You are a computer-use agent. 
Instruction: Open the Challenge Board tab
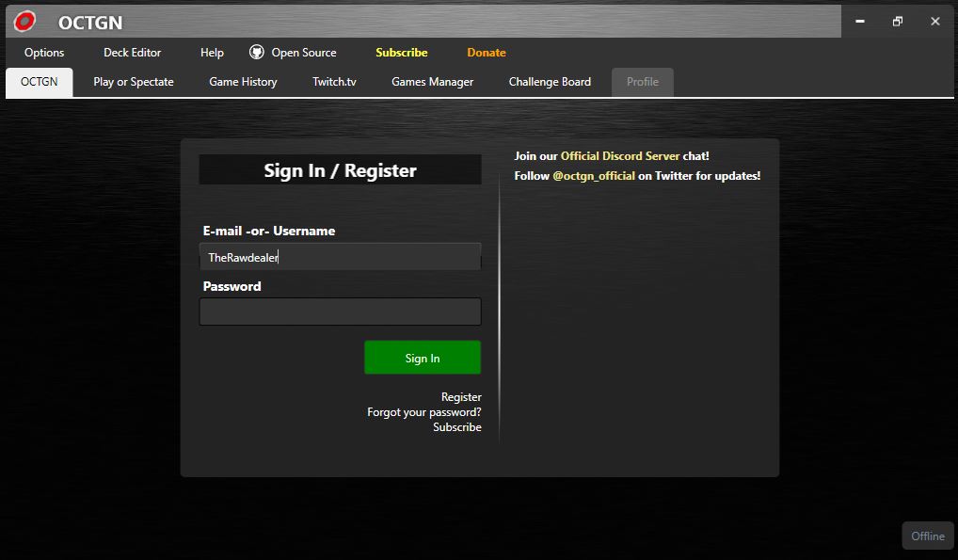[x=550, y=82]
